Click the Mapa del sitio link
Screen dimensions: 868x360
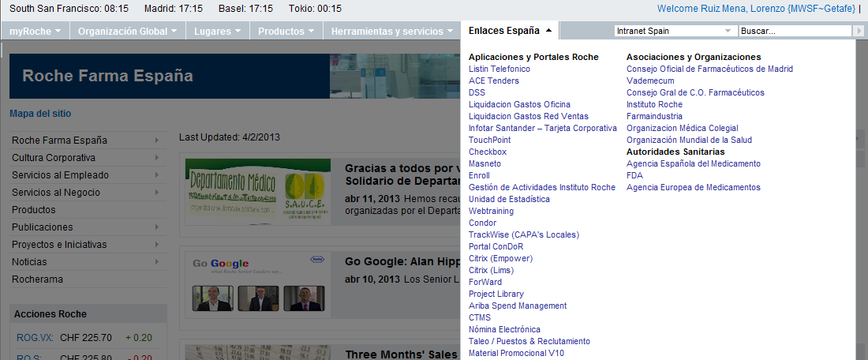[40, 114]
